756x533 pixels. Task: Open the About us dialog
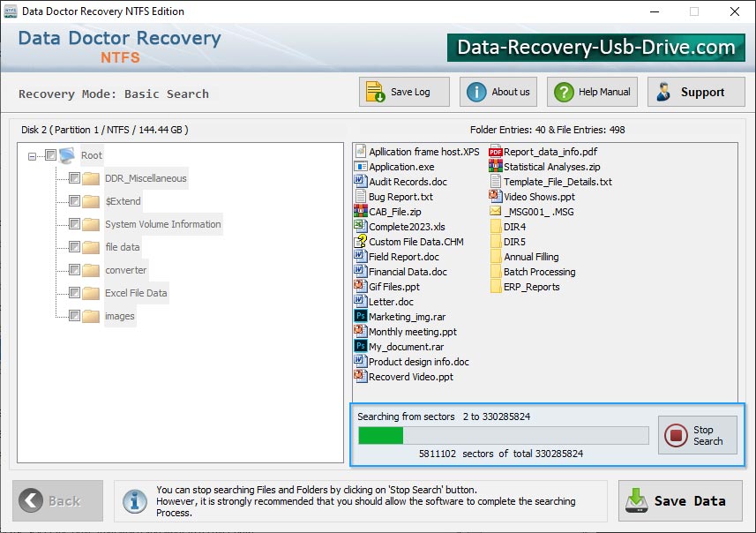[498, 92]
